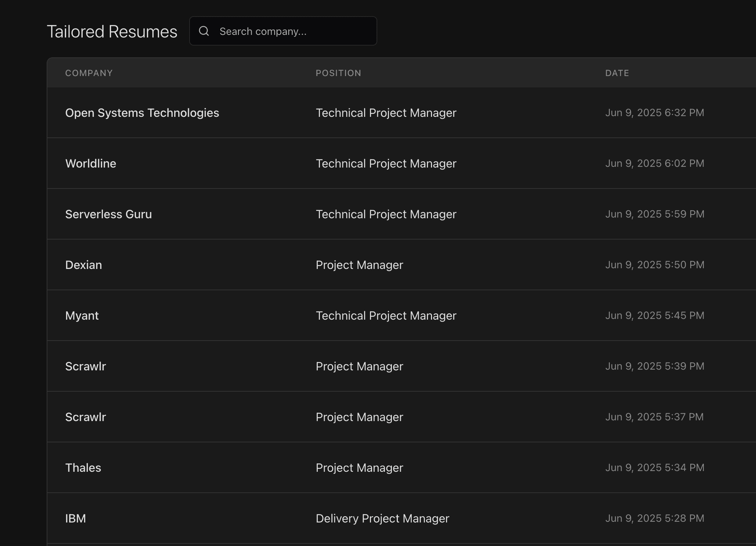Click date Jun 9, 2025 5:37 PM
The height and width of the screenshot is (546, 756).
pyautogui.click(x=655, y=417)
